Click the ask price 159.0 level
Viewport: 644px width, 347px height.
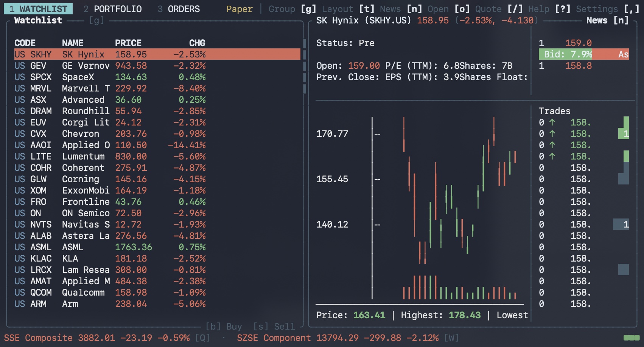coord(579,43)
